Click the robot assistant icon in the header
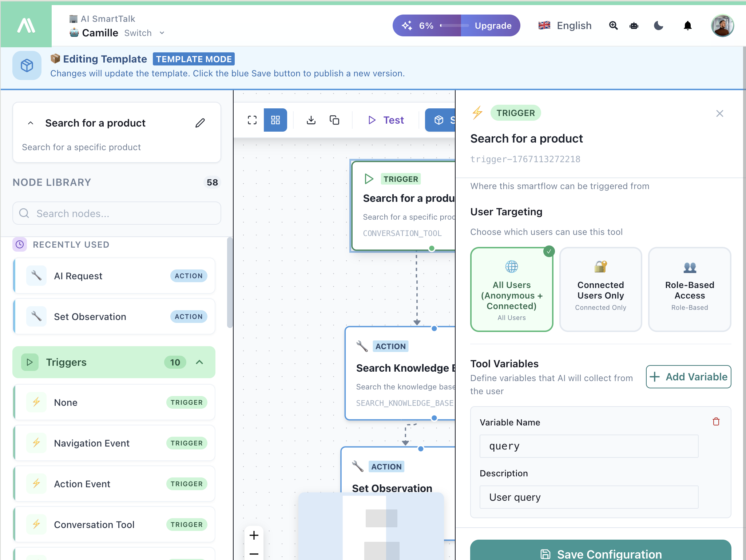Viewport: 746px width, 560px height. 634,25
